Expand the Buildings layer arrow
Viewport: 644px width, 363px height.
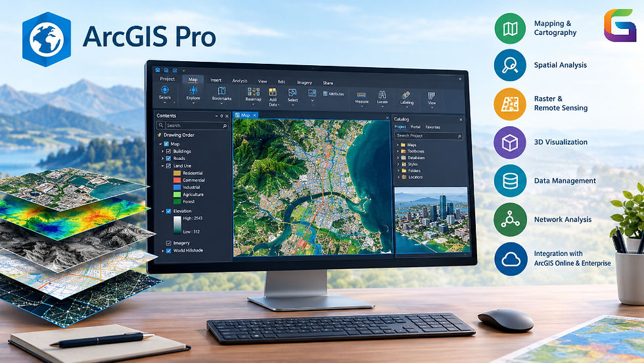(163, 151)
